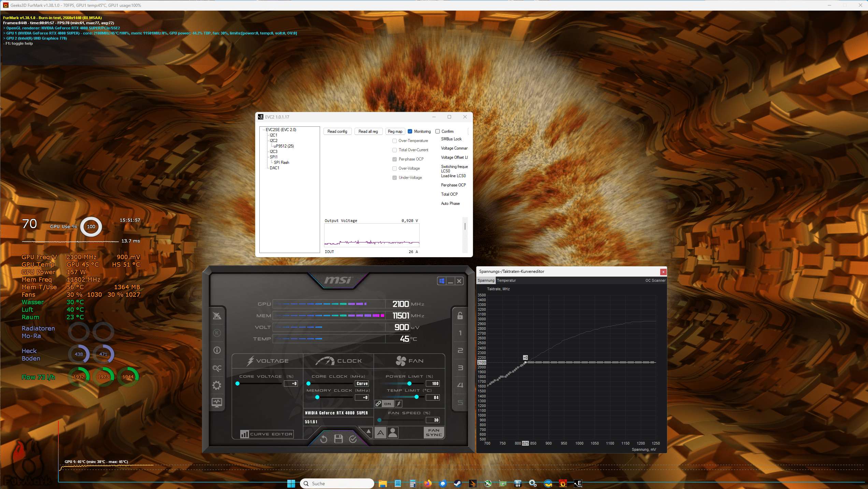Click the ON toggle below temp limit

388,404
